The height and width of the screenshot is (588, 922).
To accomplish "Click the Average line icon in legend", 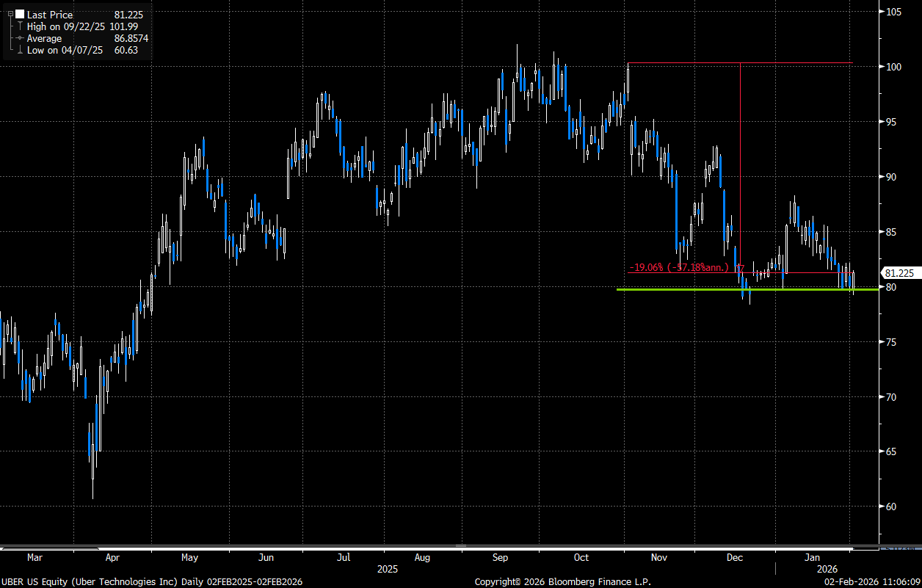I will click(19, 38).
